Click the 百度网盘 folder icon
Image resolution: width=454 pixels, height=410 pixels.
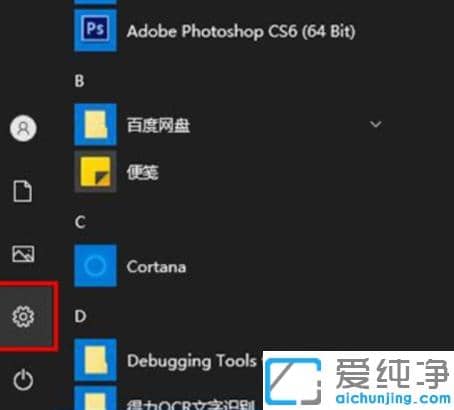click(x=95, y=125)
